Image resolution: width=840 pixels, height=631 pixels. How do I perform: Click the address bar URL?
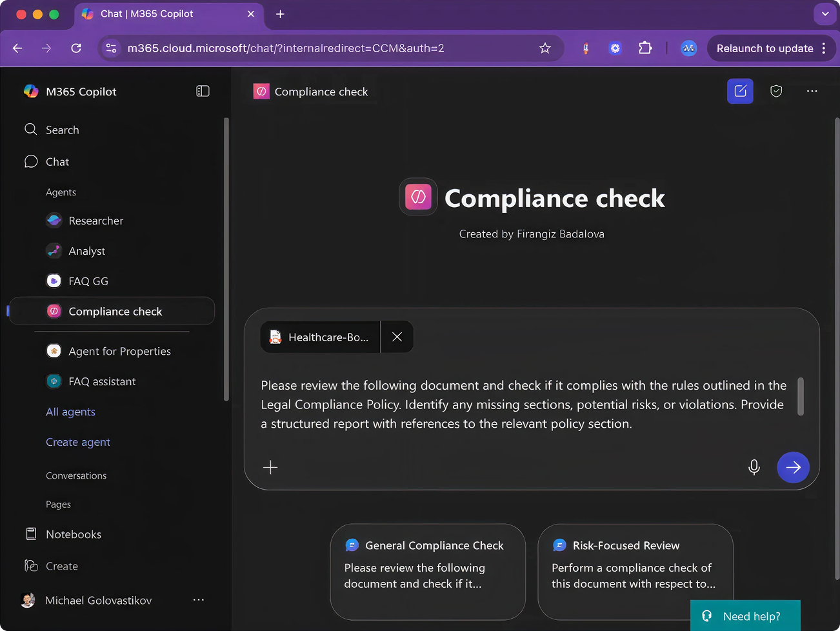pos(286,48)
